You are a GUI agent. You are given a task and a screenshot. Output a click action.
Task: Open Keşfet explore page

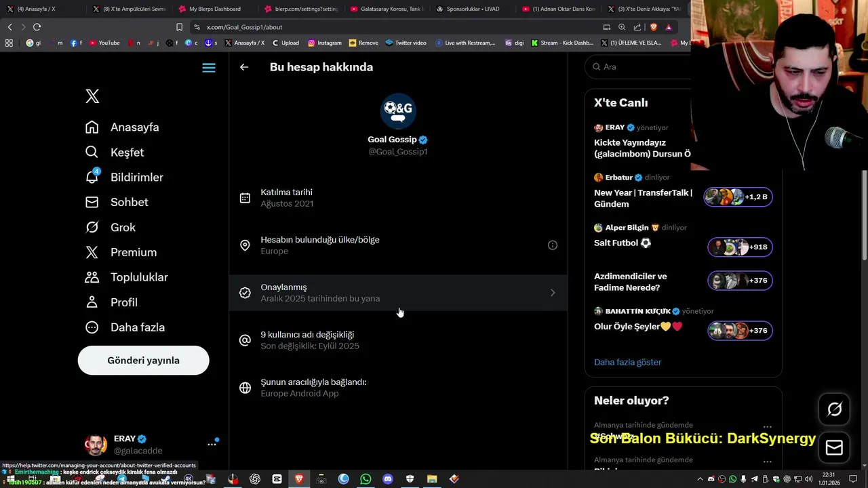pos(115,152)
